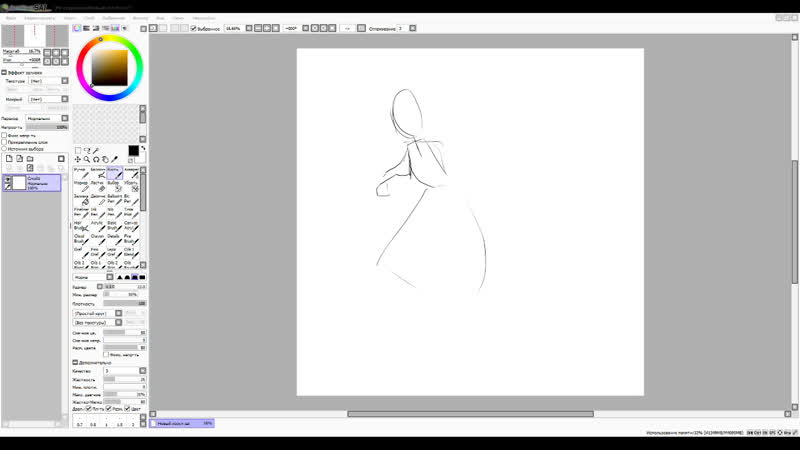
Task: Open the Фильтр menu
Action: [140, 18]
